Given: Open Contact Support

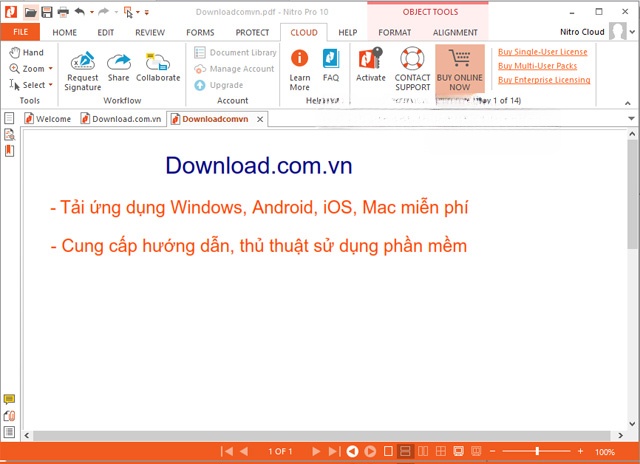Looking at the screenshot, I should 412,69.
